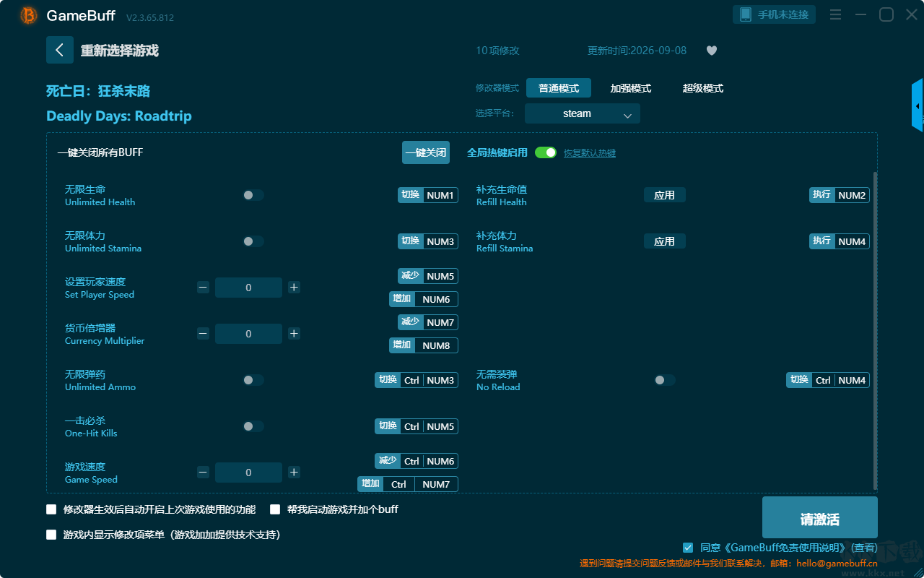
Task: Toggle One-Hit Kills switch
Action: tap(253, 426)
